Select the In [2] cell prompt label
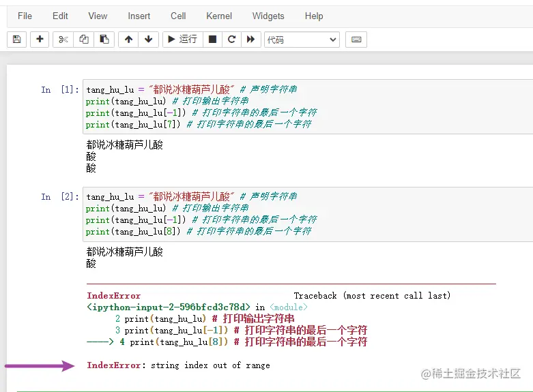 tap(60, 196)
